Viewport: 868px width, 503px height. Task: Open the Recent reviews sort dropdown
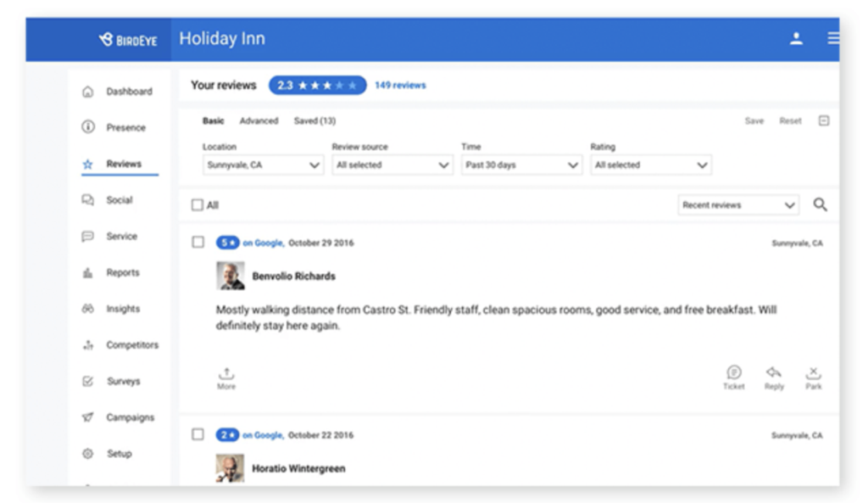pos(738,205)
